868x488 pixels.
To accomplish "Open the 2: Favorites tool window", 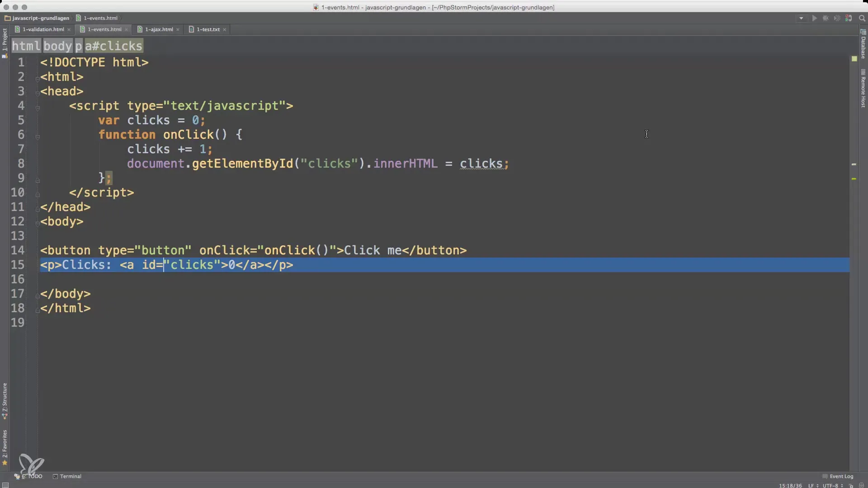I will 5,447.
